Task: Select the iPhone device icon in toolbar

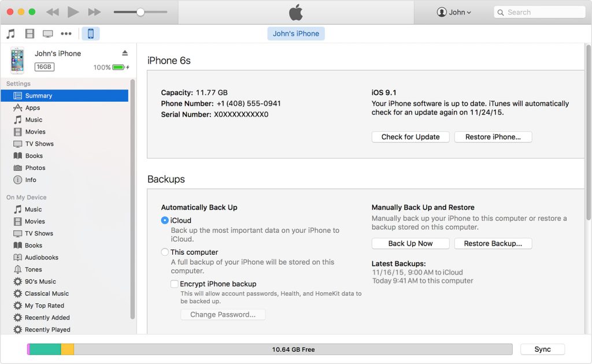Action: 90,33
